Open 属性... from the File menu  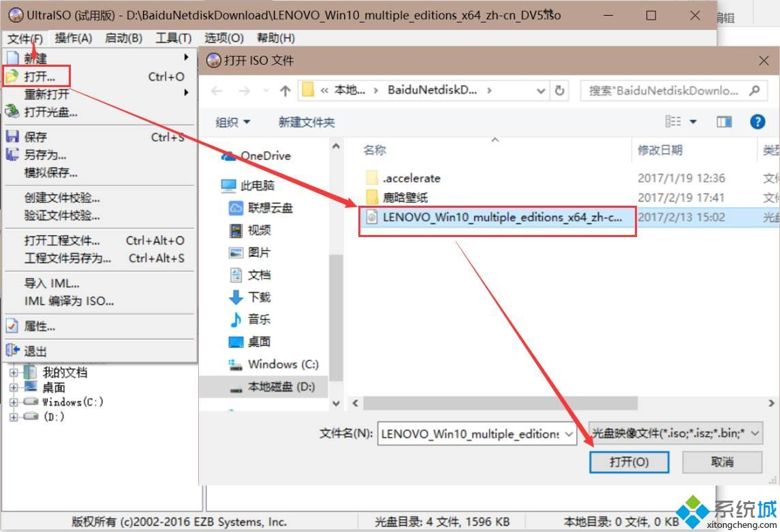pos(99,326)
